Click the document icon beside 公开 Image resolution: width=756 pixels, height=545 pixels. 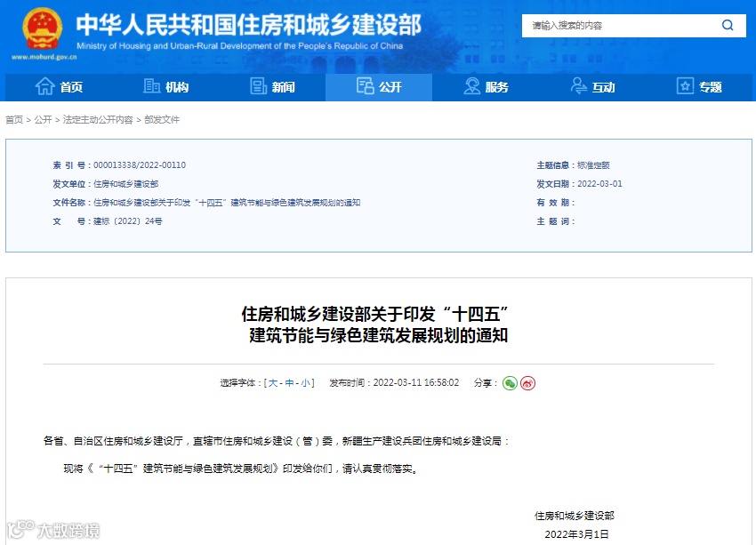(x=365, y=86)
